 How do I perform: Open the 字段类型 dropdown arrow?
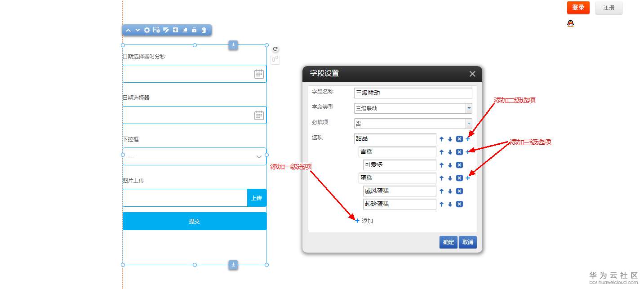click(x=469, y=108)
